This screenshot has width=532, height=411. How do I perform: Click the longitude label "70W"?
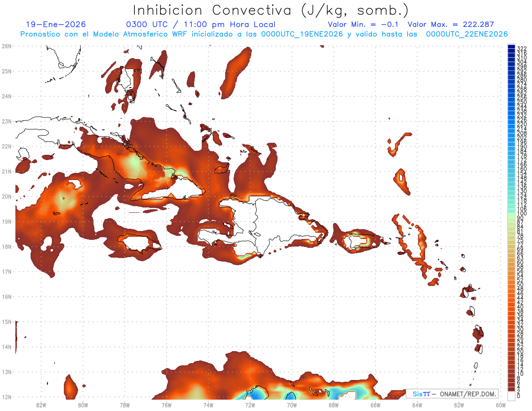[292, 405]
